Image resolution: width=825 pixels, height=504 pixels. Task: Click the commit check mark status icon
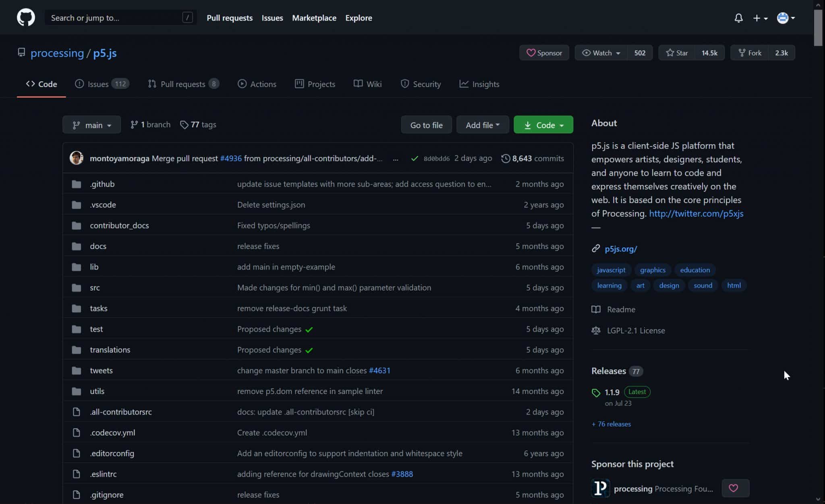coord(415,158)
